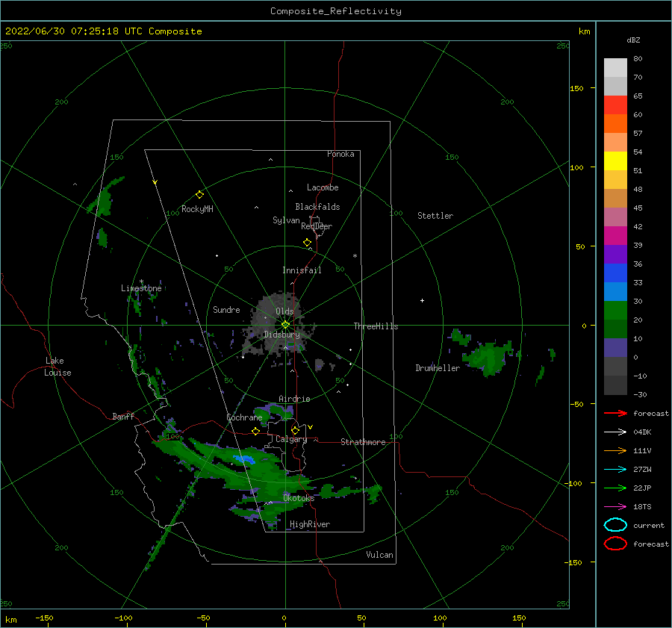Click the dBZ legend heading

point(633,40)
